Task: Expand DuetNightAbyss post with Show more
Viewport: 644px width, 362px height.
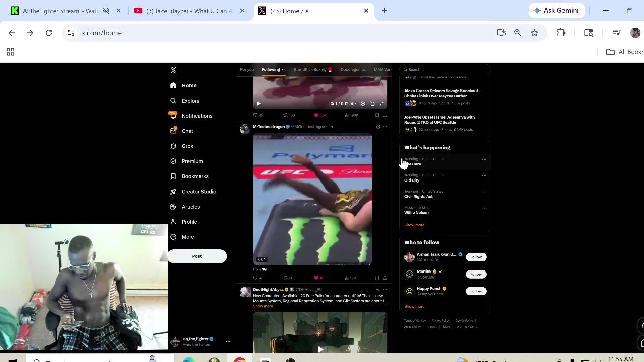Action: (x=263, y=306)
